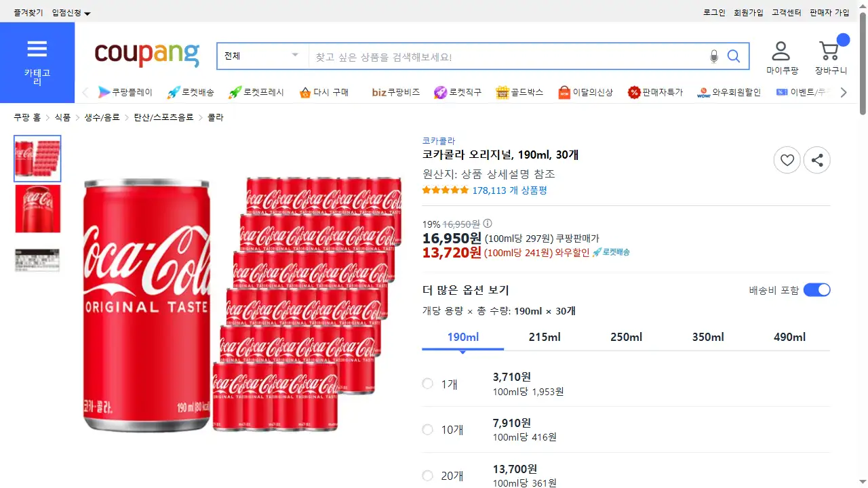Switch to the 215ml tab
The width and height of the screenshot is (868, 488).
545,338
